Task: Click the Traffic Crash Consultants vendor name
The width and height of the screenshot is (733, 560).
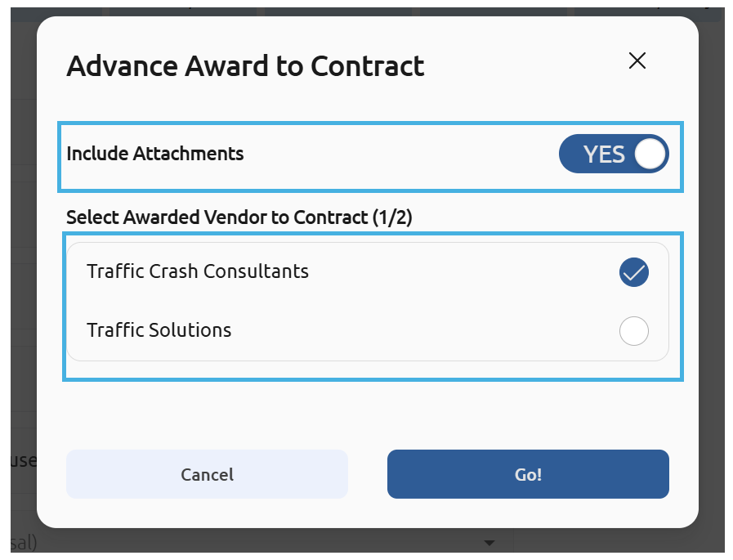Action: 198,271
